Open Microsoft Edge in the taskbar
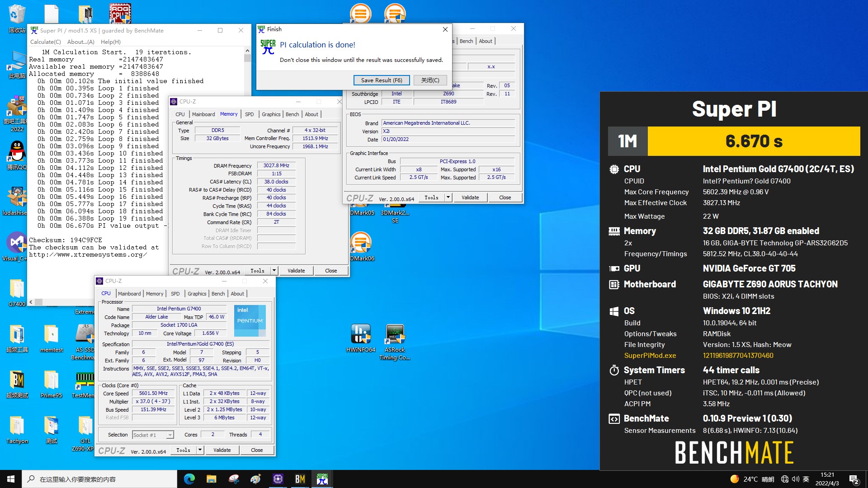Viewport: 868px width, 488px height. (x=189, y=479)
